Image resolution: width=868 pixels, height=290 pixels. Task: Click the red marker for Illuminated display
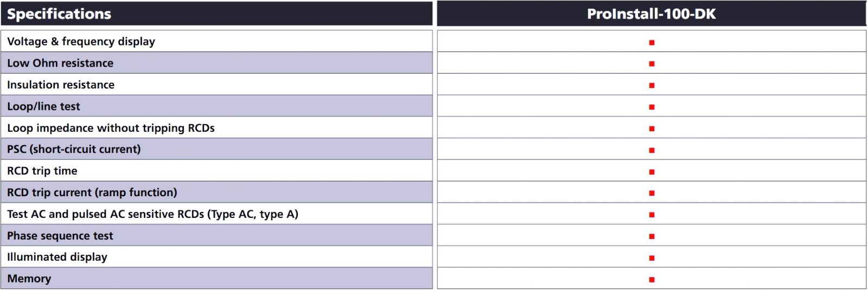[x=652, y=258]
